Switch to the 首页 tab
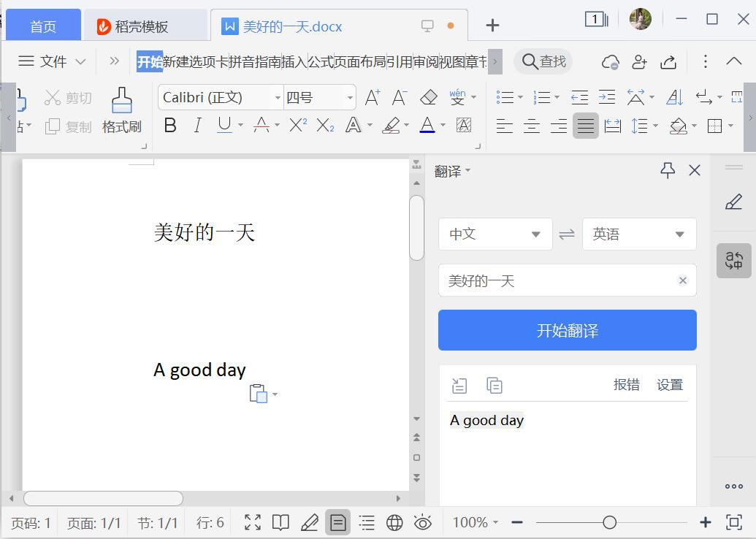 pyautogui.click(x=43, y=26)
